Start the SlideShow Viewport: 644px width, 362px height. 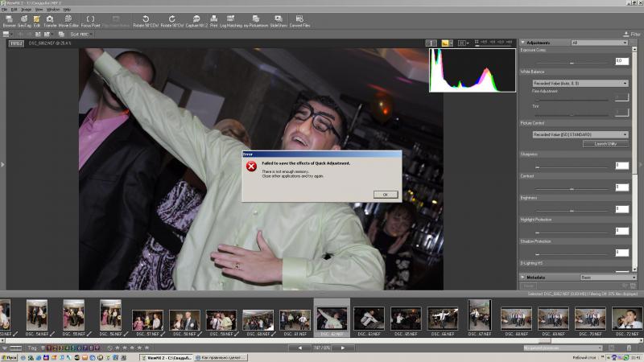pyautogui.click(x=279, y=22)
